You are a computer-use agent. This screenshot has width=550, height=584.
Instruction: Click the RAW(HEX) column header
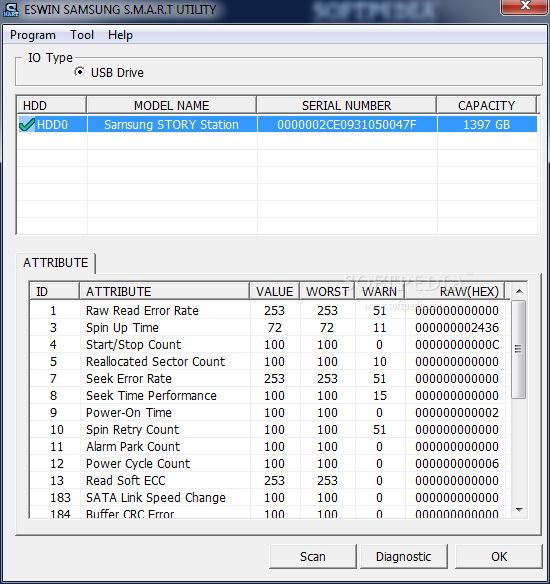point(455,291)
